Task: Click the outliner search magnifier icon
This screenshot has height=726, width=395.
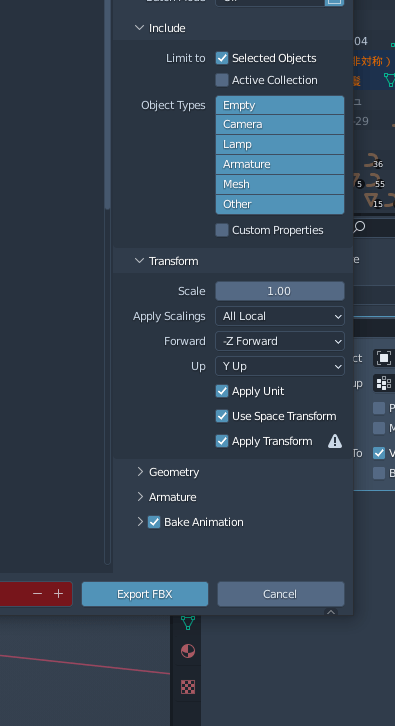Action: (x=359, y=227)
